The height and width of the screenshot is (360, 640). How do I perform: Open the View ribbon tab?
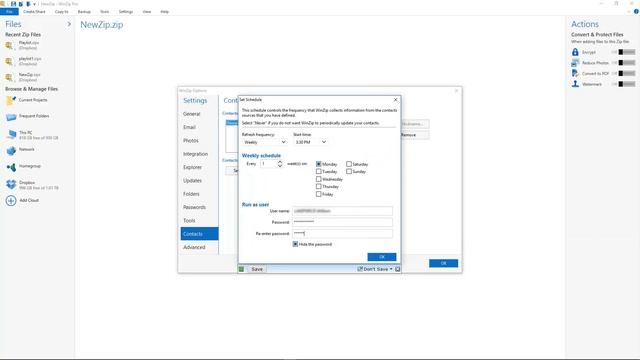[147, 12]
